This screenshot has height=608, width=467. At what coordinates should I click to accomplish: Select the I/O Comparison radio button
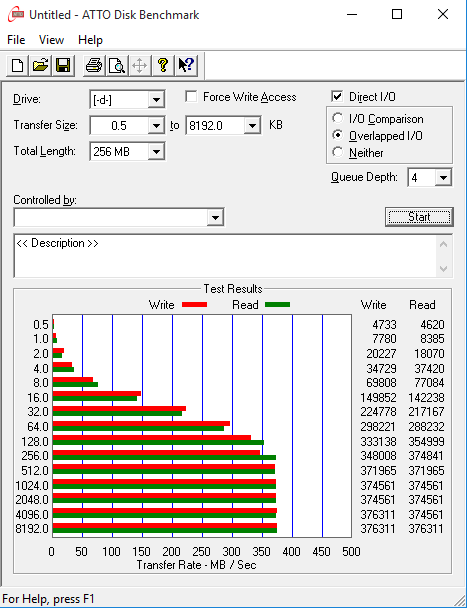pos(337,118)
